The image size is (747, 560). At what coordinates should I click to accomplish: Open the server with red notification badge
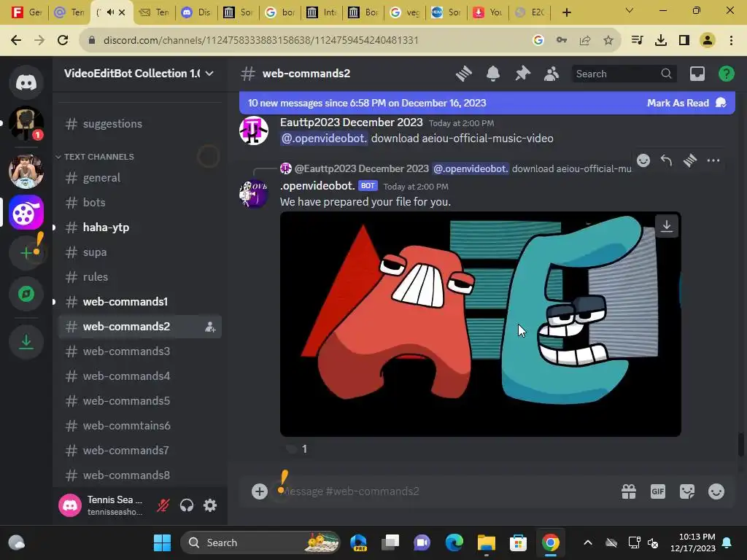(26, 123)
